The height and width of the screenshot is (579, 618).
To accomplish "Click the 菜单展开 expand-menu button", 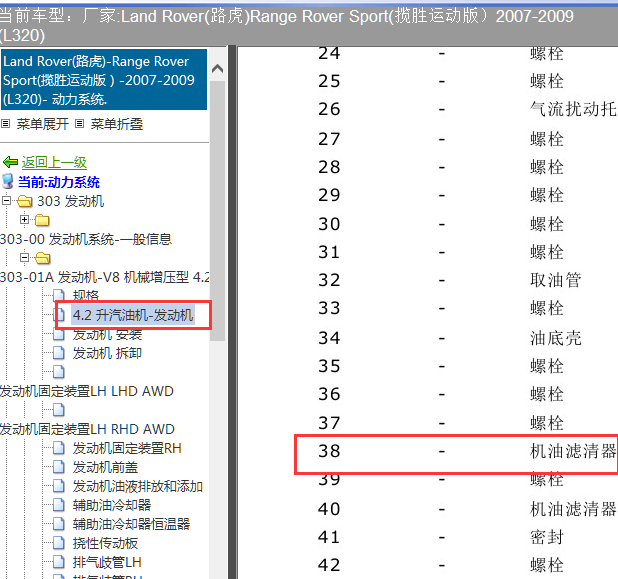I will pyautogui.click(x=43, y=124).
